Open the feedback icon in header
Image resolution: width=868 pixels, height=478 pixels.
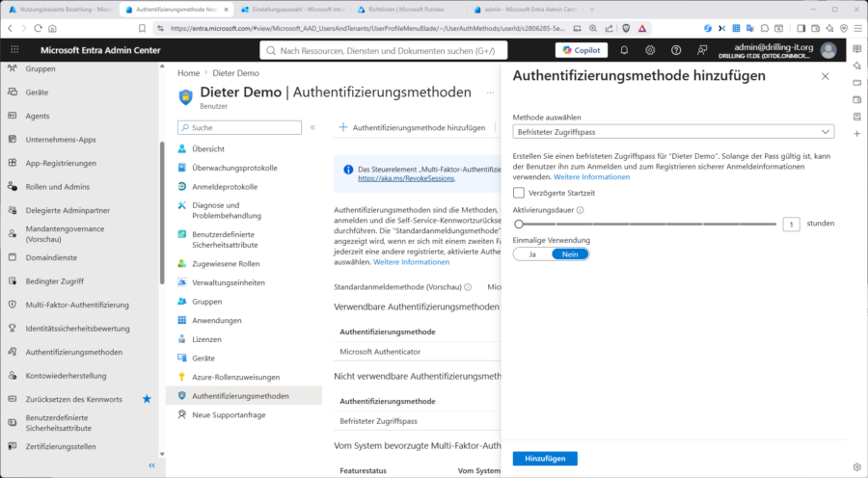coord(702,50)
